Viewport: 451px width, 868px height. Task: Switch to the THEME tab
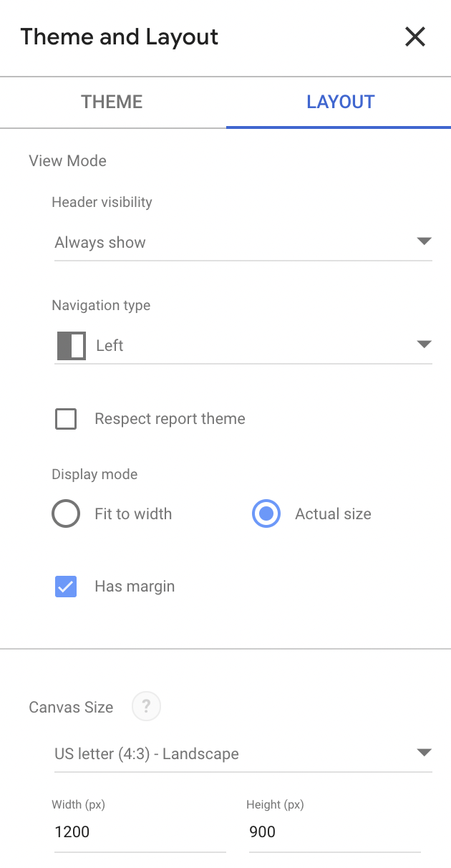(112, 102)
